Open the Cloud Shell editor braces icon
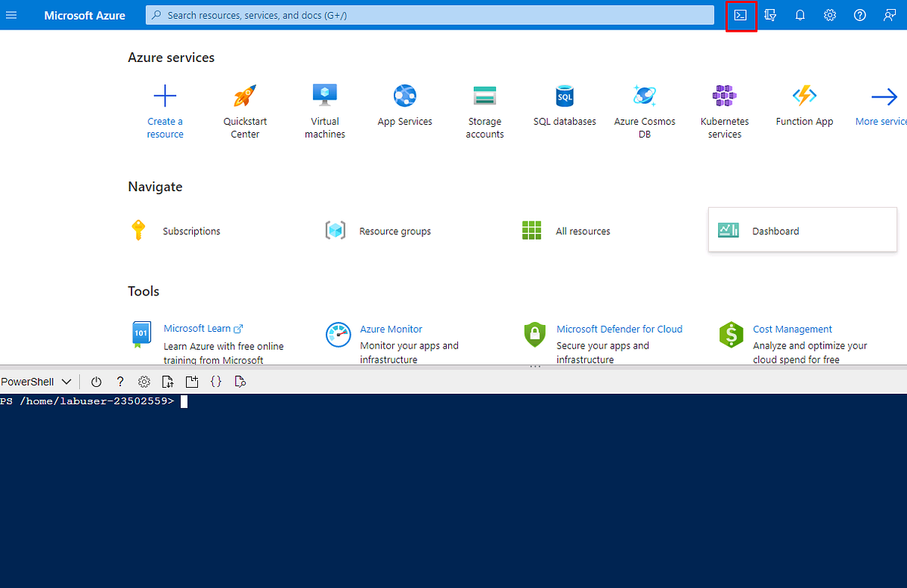This screenshot has height=588, width=907. tap(215, 382)
